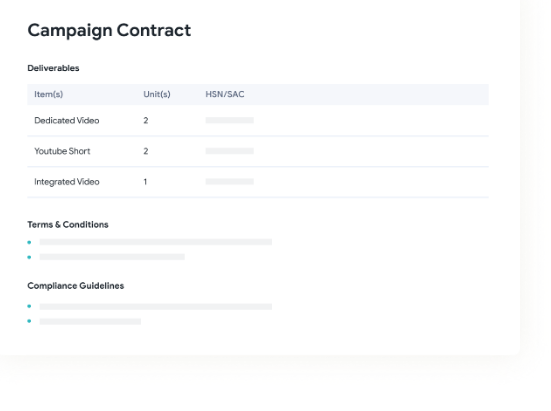Click the Campaign Contract heading
This screenshot has width=551, height=411.
[109, 31]
